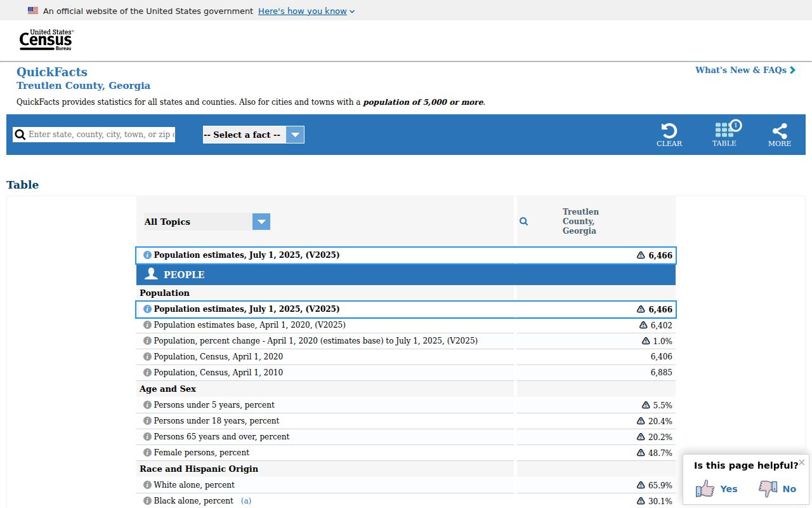This screenshot has height=508, width=812.
Task: Click info icon for Black alone, percent
Action: (x=147, y=501)
